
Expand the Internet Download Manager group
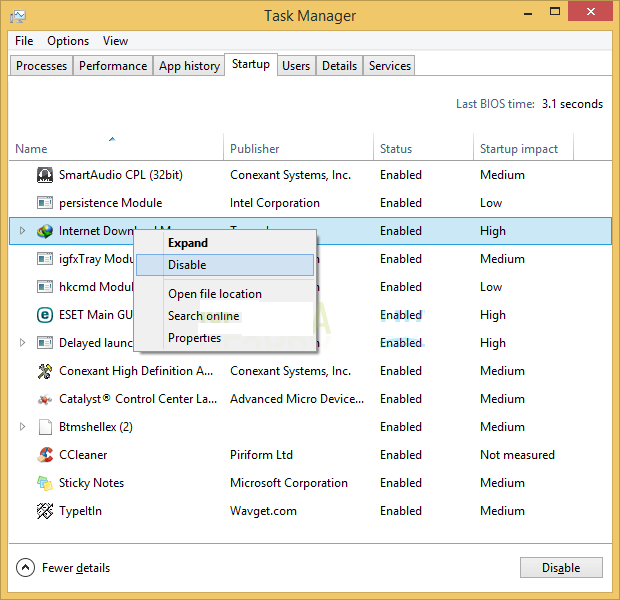tap(23, 231)
